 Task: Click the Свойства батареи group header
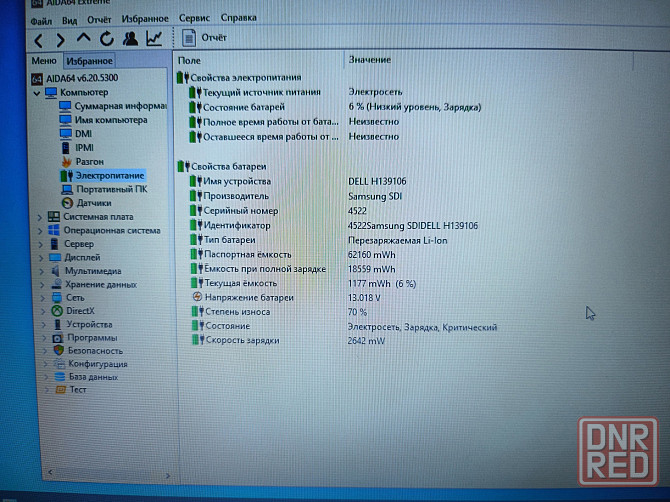point(222,166)
